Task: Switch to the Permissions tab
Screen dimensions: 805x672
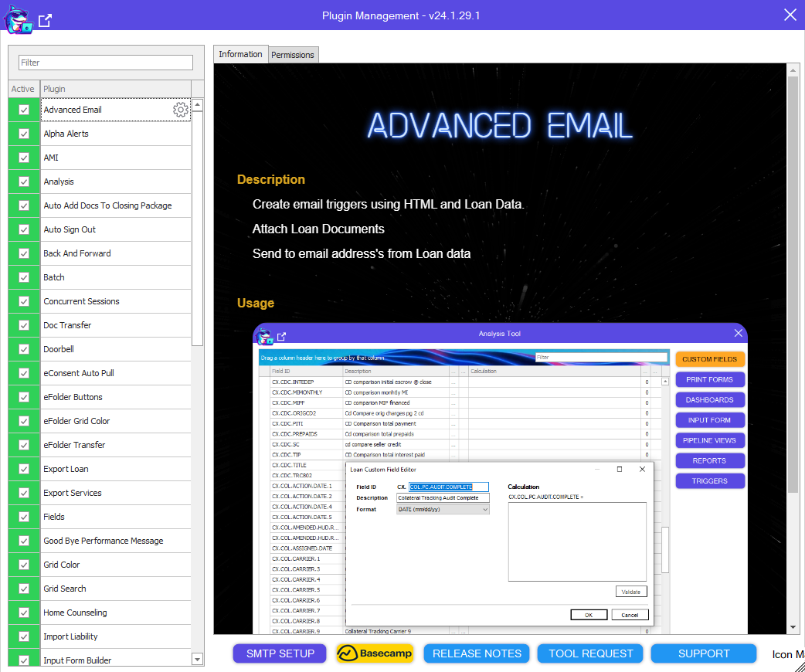Action: [x=293, y=55]
